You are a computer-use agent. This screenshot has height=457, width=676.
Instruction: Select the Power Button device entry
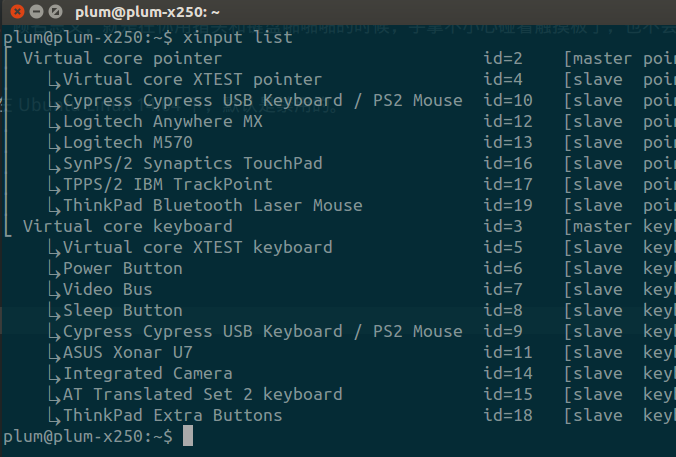(x=122, y=268)
